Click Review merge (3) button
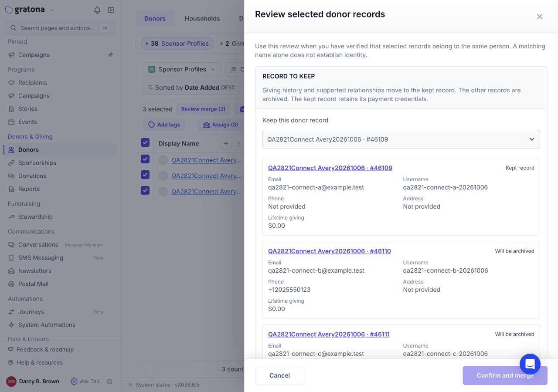This screenshot has height=392, width=558. [x=203, y=109]
